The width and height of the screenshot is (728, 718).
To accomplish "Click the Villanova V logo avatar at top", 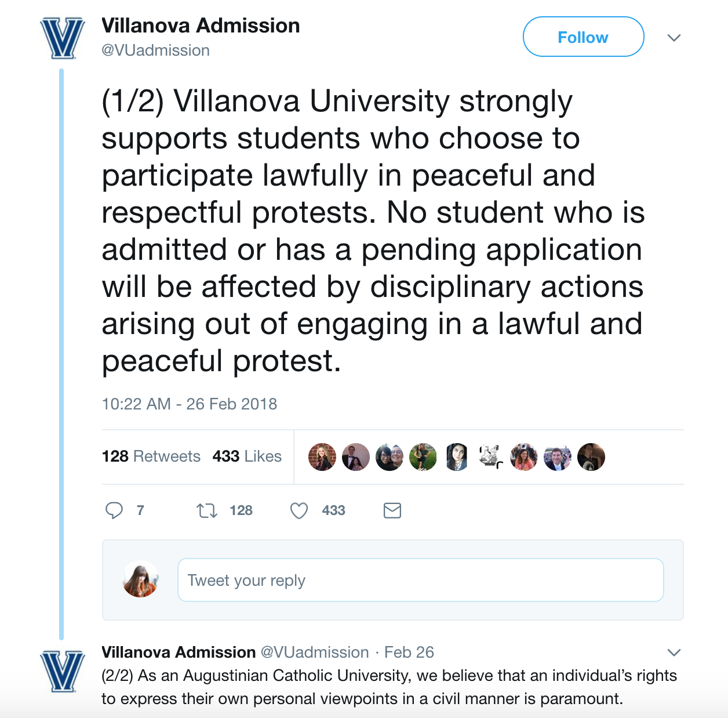I will click(63, 38).
